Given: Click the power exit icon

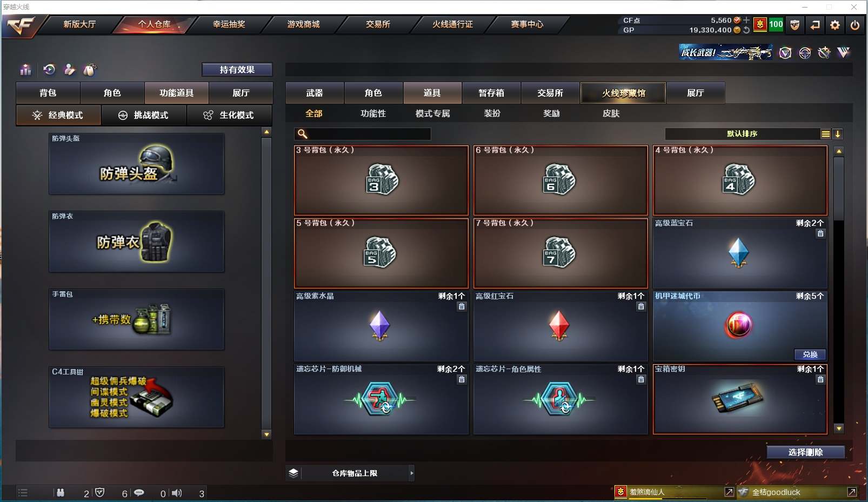Looking at the screenshot, I should tap(855, 25).
